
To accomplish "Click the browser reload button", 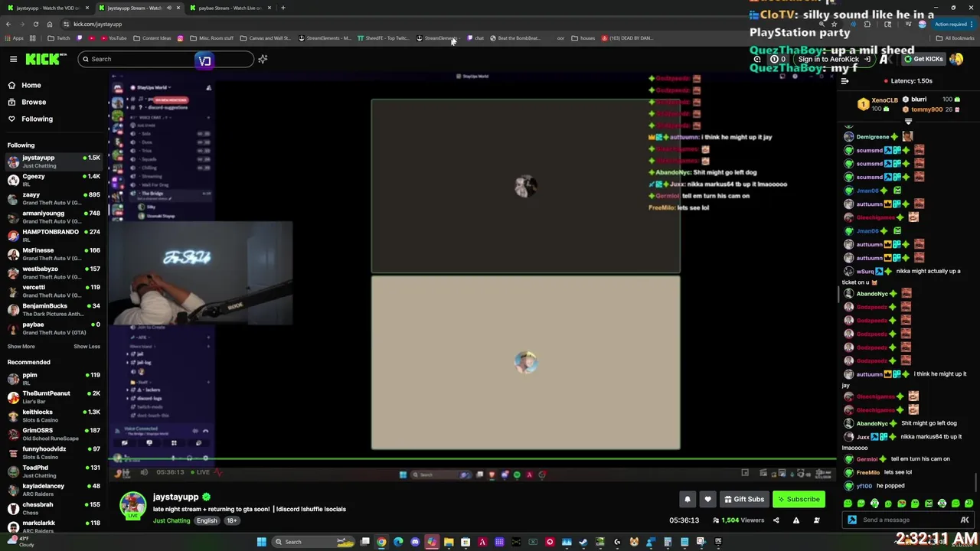I will [35, 24].
